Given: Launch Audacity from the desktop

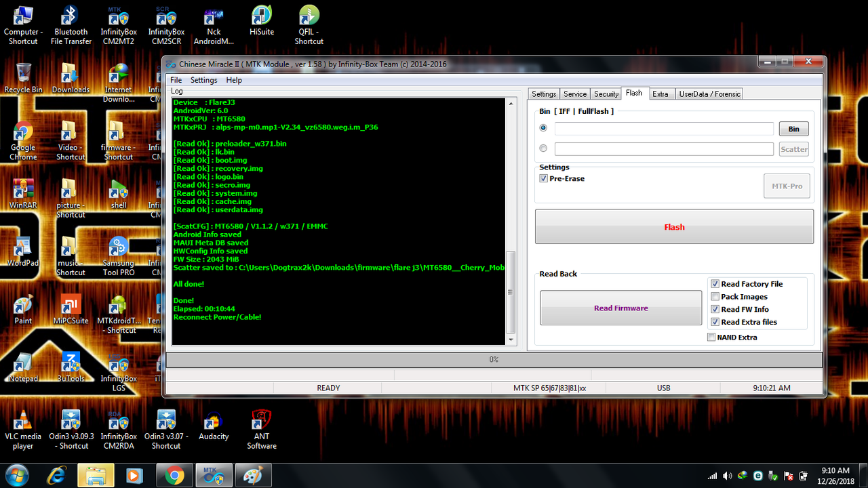Looking at the screenshot, I should pos(214,425).
